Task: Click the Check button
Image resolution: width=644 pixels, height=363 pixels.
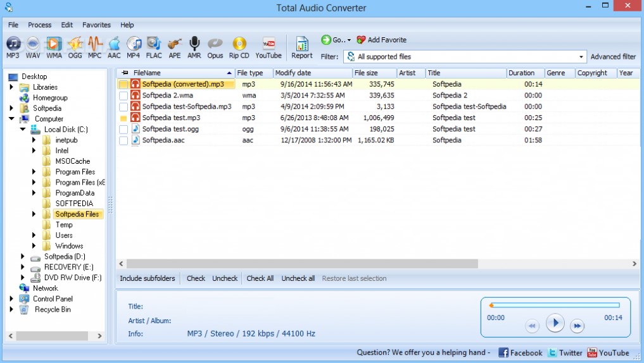Action: coord(196,278)
